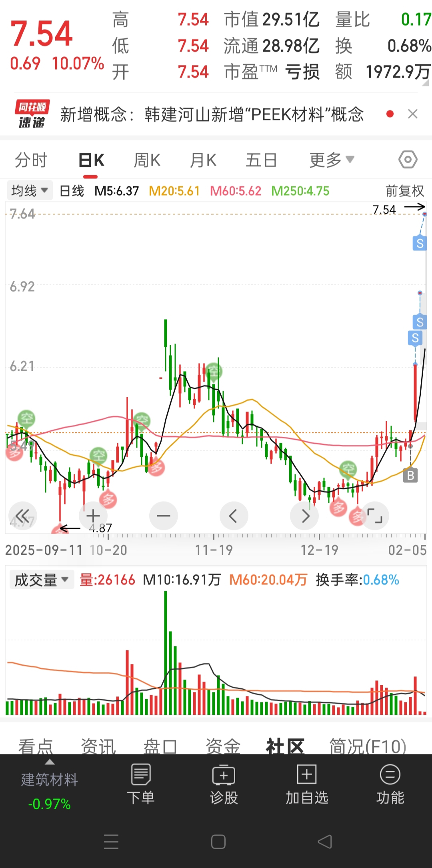Switch to 周K chart tab
The width and height of the screenshot is (432, 868).
point(147,160)
